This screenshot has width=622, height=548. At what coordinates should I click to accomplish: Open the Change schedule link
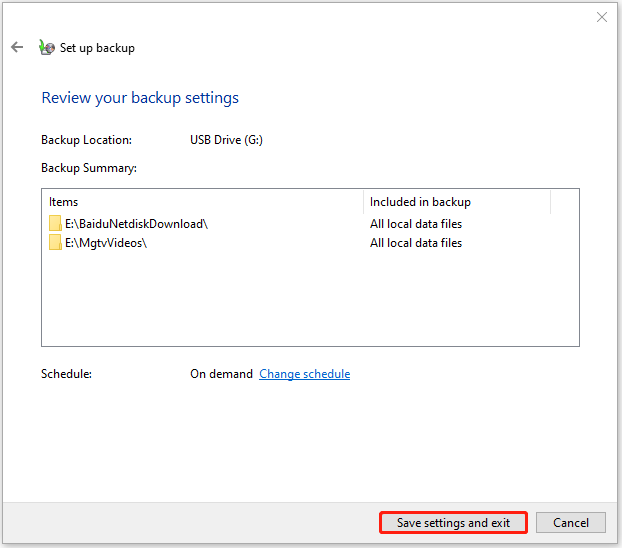click(x=305, y=374)
